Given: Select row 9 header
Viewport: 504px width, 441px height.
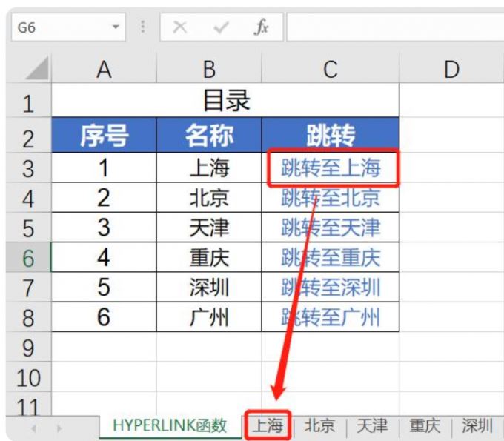Looking at the screenshot, I should pos(28,348).
